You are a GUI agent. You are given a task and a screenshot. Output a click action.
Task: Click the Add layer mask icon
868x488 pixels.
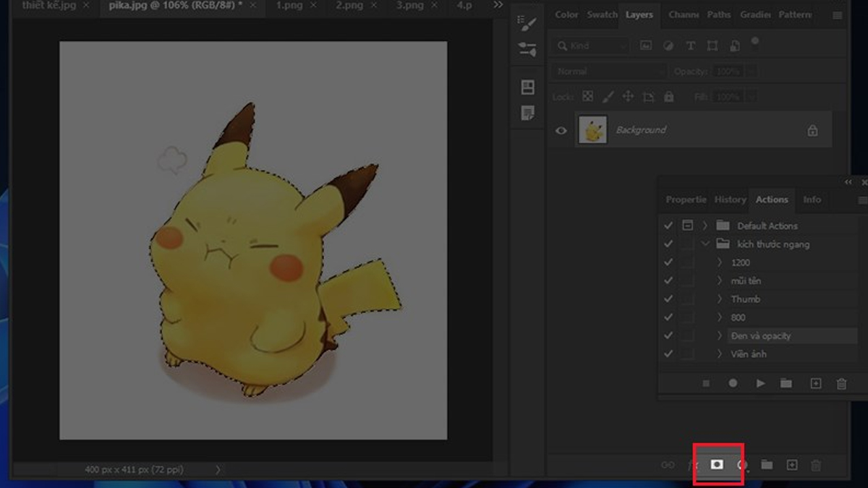coord(717,465)
